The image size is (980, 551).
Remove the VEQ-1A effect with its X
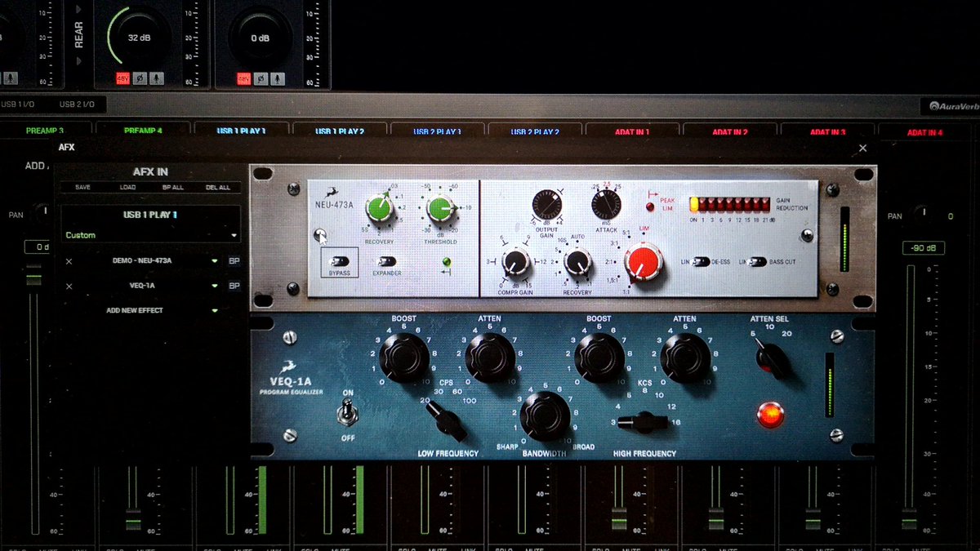point(69,286)
